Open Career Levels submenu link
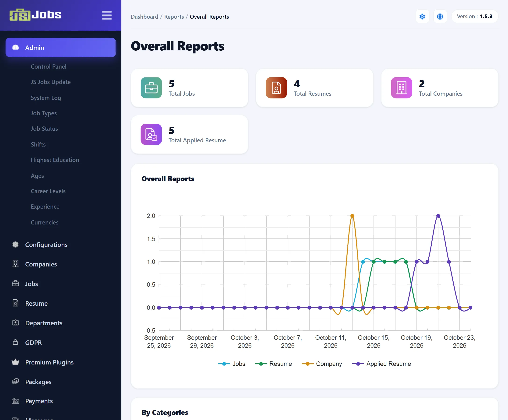The height and width of the screenshot is (420, 508). pos(48,191)
